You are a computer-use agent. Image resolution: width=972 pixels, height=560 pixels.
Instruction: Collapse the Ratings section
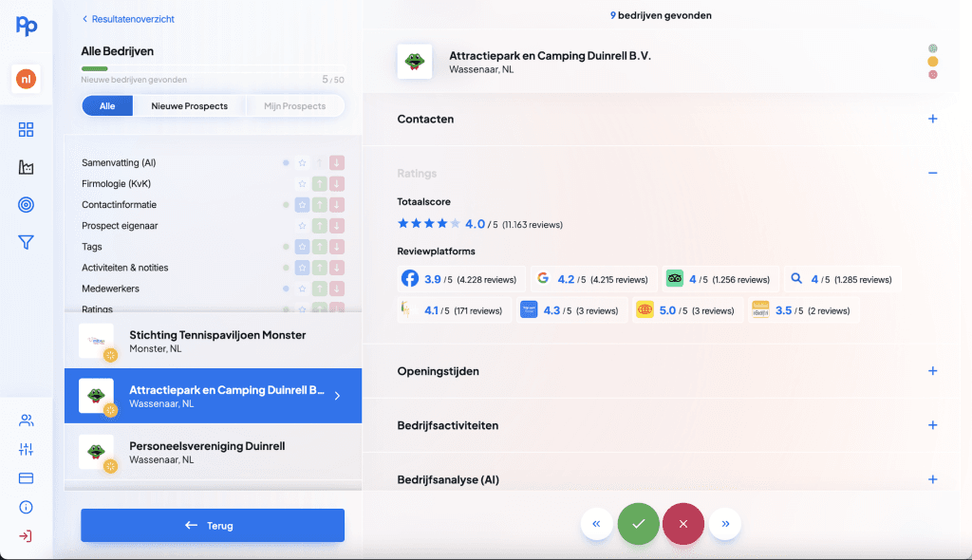(x=932, y=174)
